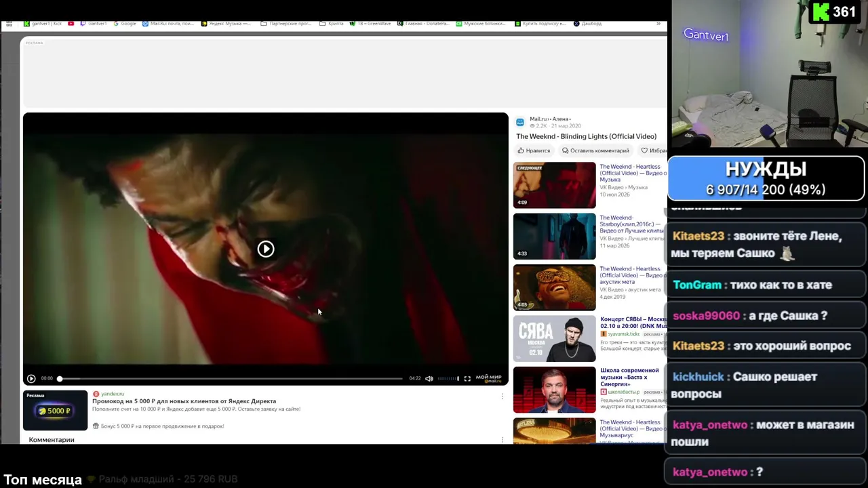Open the browser apps grid icon
The width and height of the screenshot is (868, 488).
pyautogui.click(x=9, y=24)
